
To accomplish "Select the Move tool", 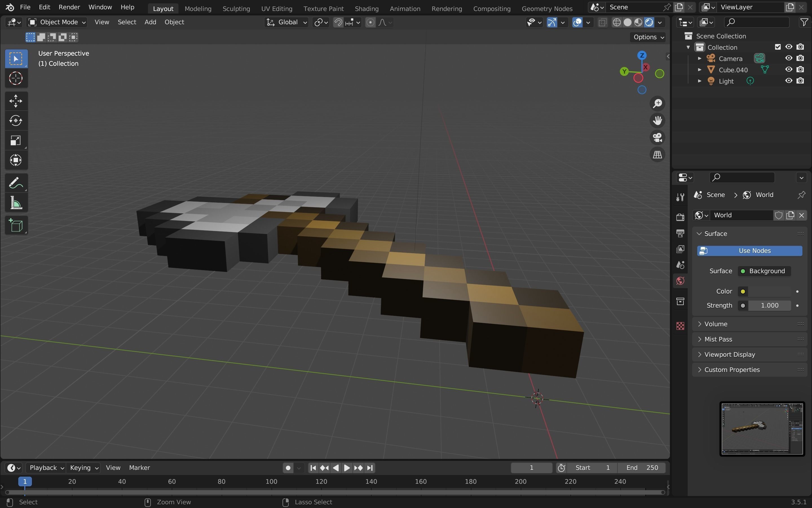I will pyautogui.click(x=16, y=101).
